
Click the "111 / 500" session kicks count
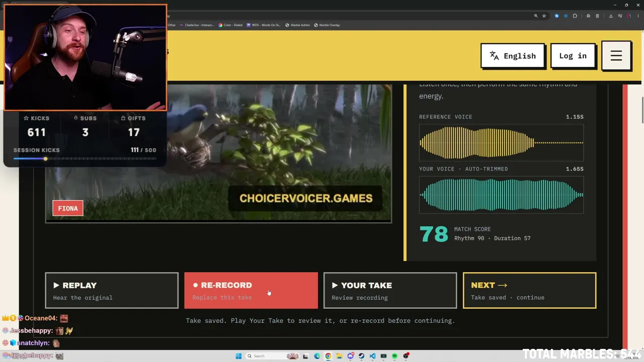[x=143, y=150]
